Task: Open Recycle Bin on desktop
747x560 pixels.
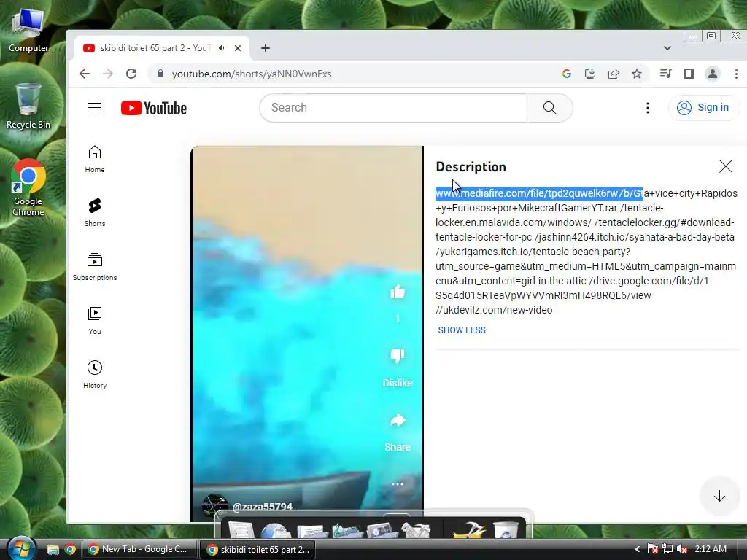Action: (28, 106)
